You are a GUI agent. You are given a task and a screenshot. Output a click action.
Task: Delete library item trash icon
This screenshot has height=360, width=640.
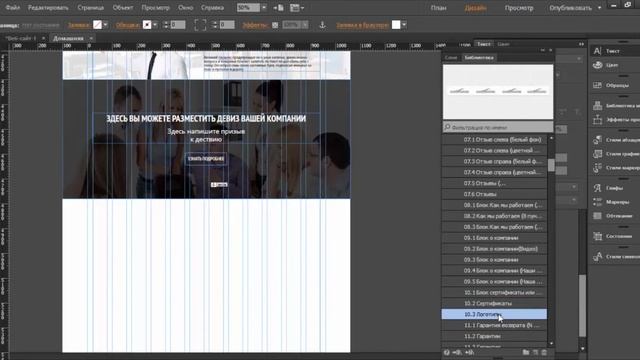pos(544,352)
